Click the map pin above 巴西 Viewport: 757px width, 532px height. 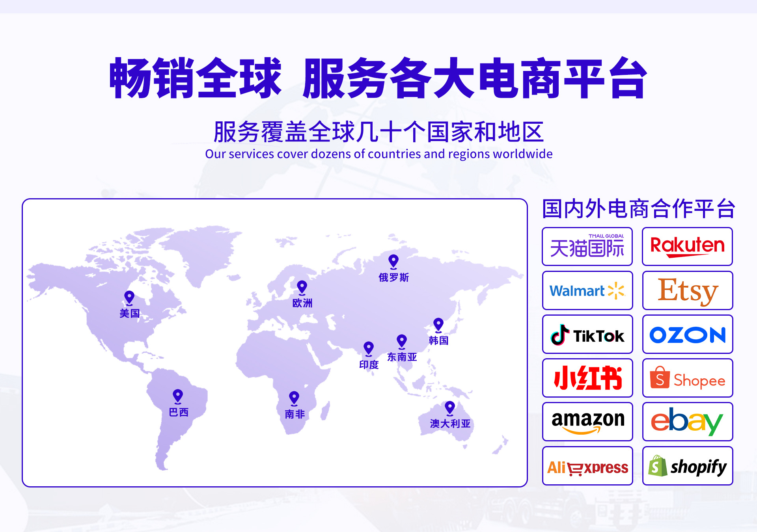pyautogui.click(x=178, y=396)
